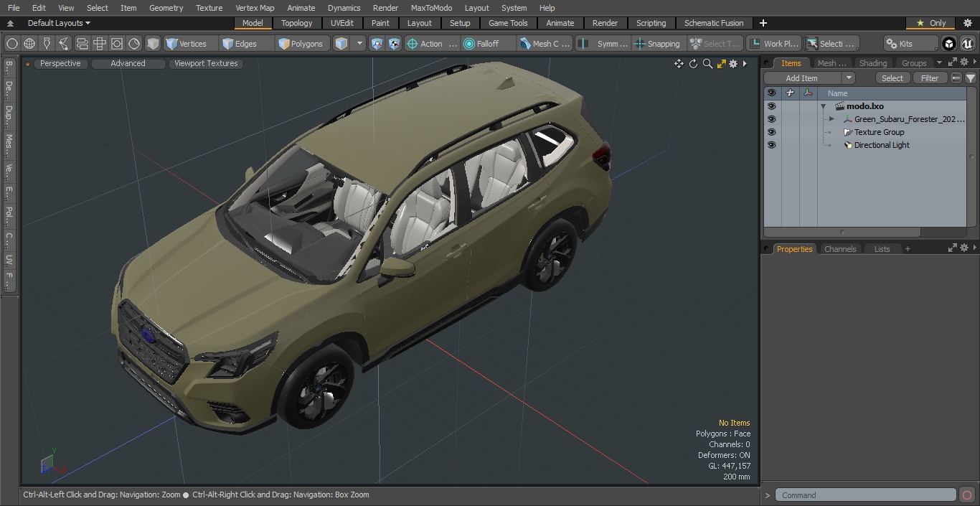Click the first blue-and-red selection convert icon
Image resolution: width=980 pixels, height=506 pixels.
[x=377, y=44]
